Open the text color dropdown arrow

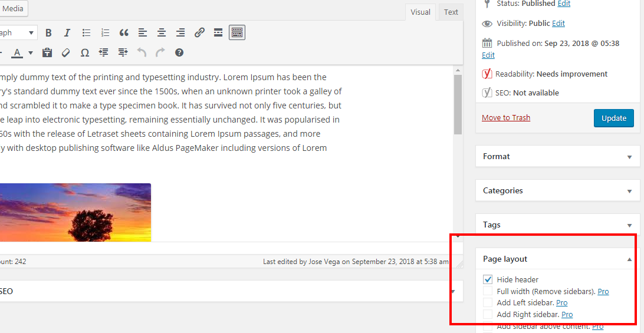[x=31, y=52]
